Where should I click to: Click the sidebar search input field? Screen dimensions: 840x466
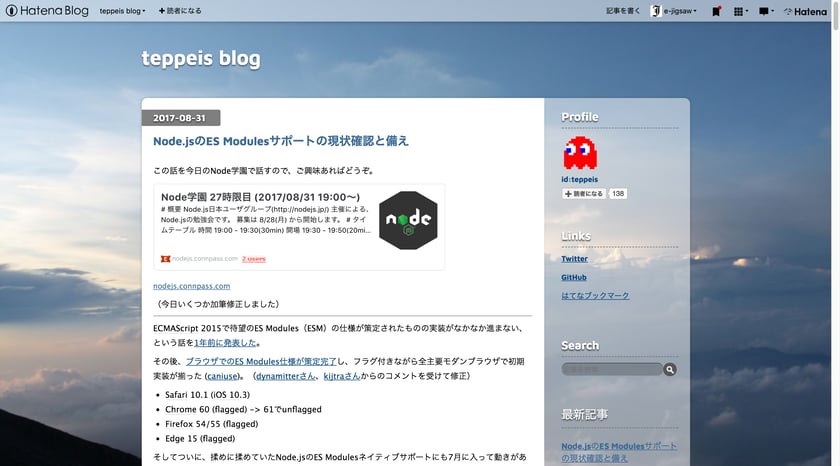click(x=612, y=369)
